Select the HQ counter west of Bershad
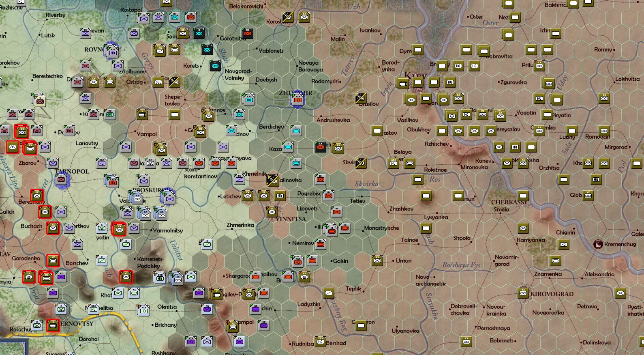644x355 pixels. pyautogui.click(x=321, y=342)
